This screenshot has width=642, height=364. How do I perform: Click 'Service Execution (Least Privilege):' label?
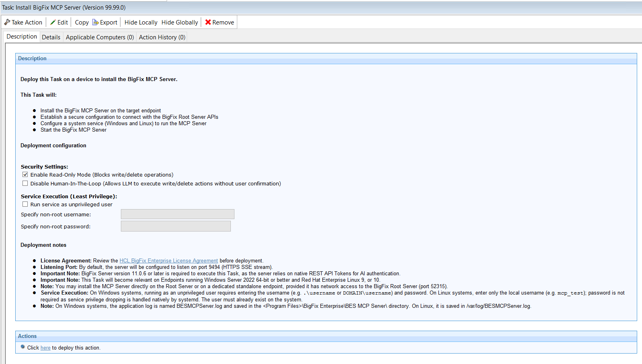point(69,196)
